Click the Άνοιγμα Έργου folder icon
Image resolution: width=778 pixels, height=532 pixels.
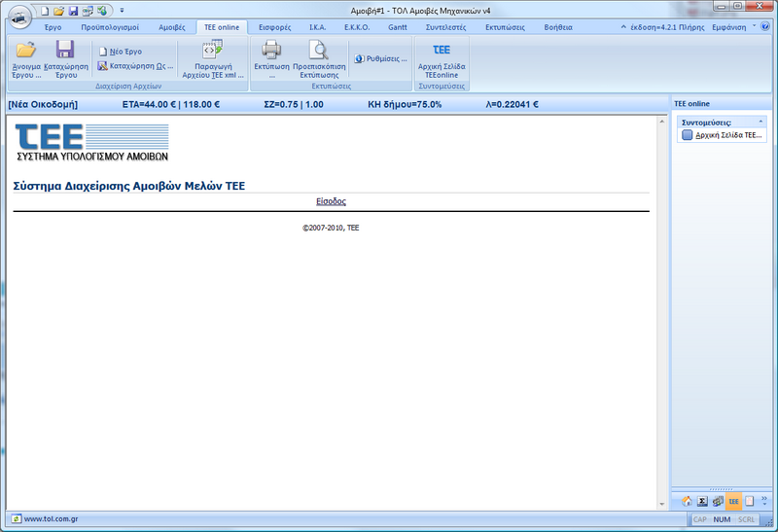coord(25,51)
